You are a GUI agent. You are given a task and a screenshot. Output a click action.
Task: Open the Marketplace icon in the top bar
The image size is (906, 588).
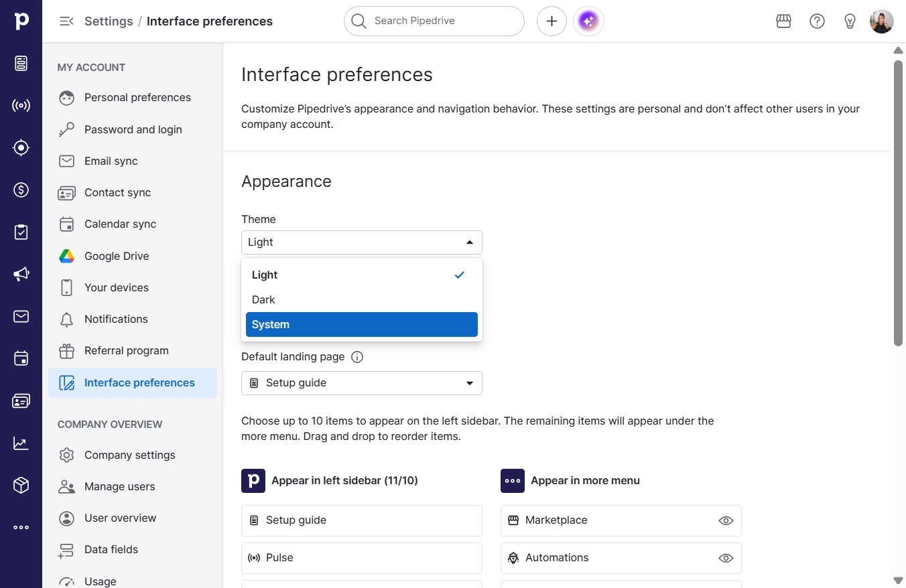[783, 21]
